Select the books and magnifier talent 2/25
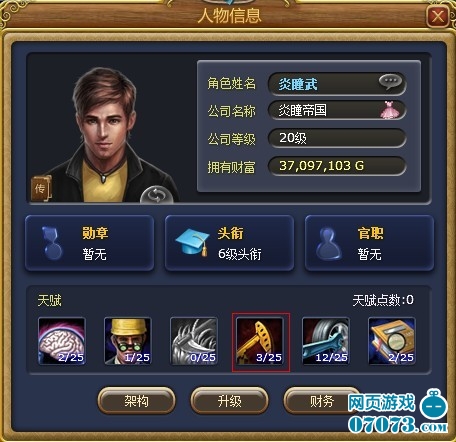456x442 pixels. pos(392,341)
